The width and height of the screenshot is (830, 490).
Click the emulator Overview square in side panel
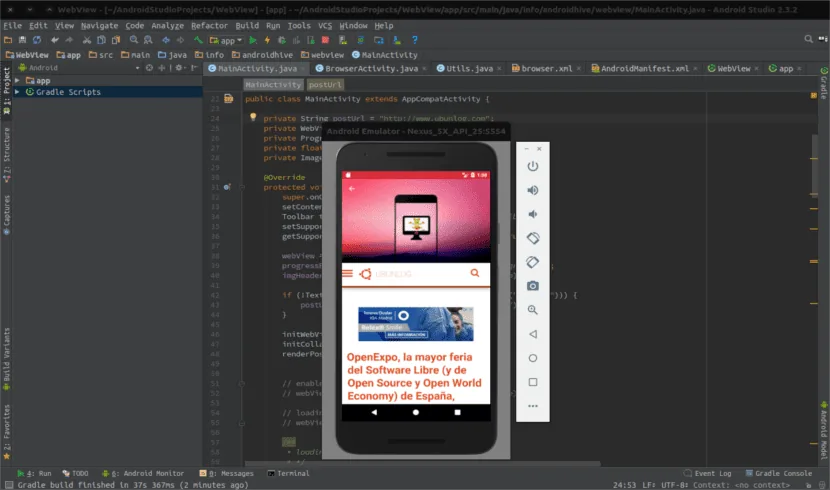[533, 382]
